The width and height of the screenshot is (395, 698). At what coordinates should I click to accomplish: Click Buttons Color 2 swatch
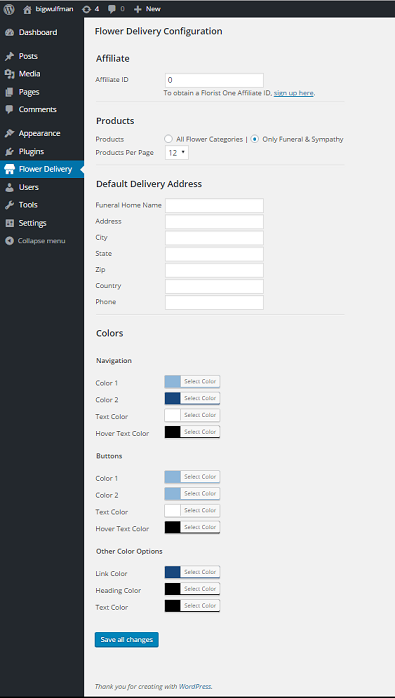click(x=173, y=494)
